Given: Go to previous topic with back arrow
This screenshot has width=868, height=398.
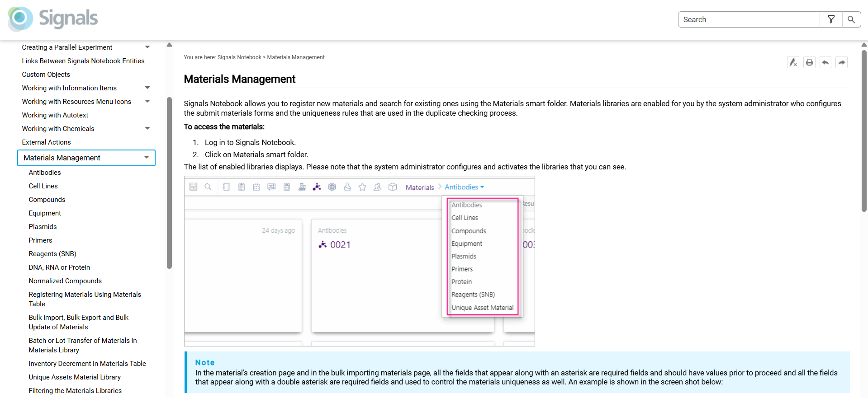Looking at the screenshot, I should click(x=825, y=62).
